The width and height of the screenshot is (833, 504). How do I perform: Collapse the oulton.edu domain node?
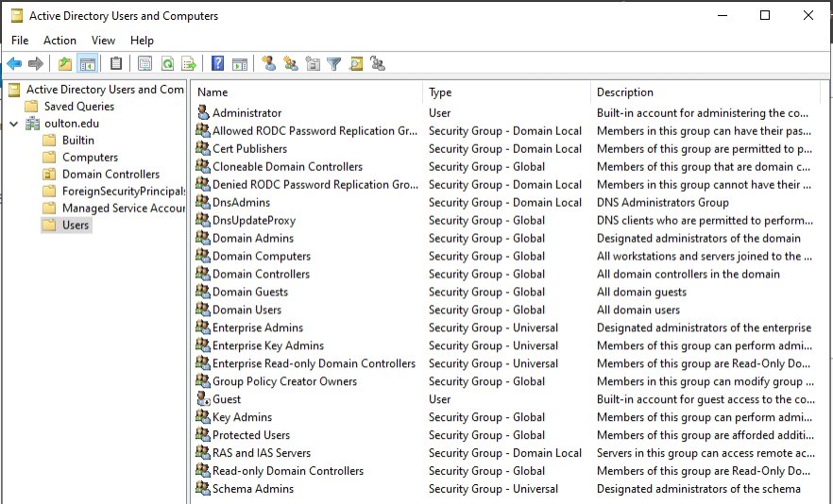[14, 124]
